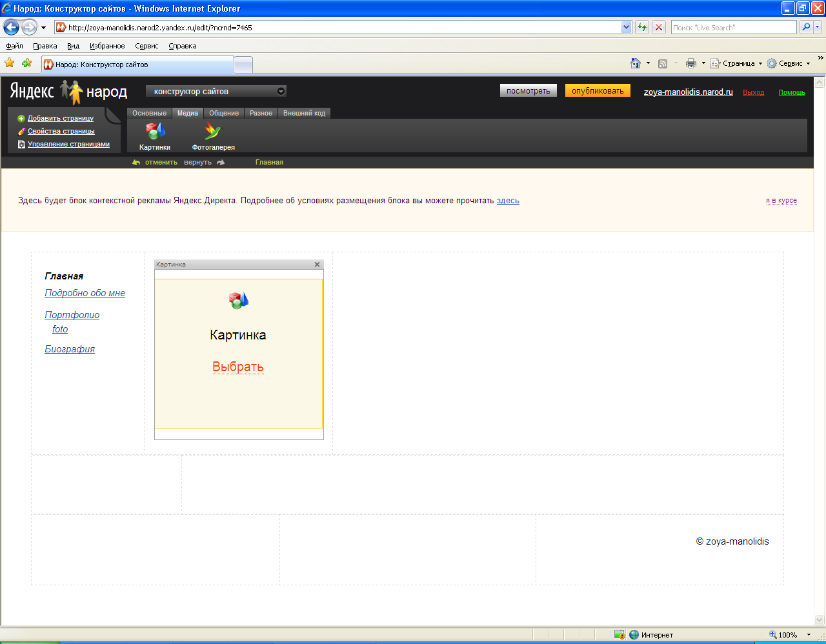Click the Home page icon
Viewport: 826px width, 644px height.
[x=636, y=63]
